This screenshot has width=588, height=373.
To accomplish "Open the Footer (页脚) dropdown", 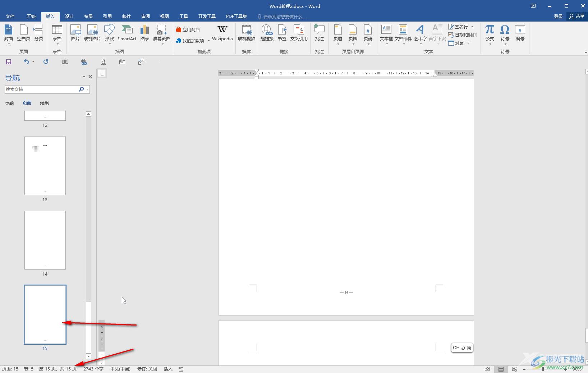I will point(353,34).
